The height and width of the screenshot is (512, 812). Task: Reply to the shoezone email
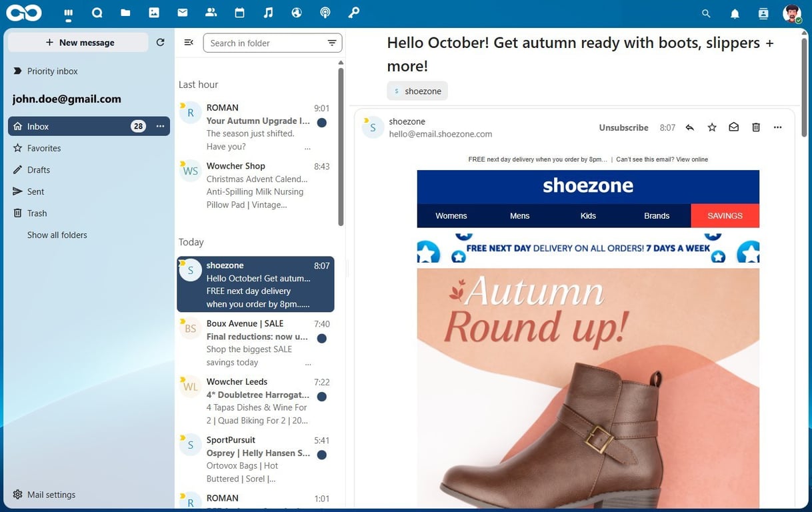coord(690,127)
